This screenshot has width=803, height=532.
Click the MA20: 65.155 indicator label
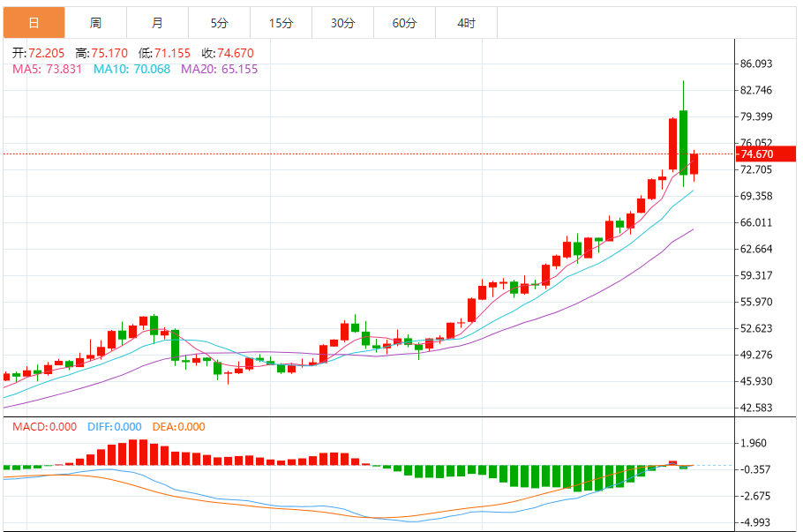click(x=220, y=69)
